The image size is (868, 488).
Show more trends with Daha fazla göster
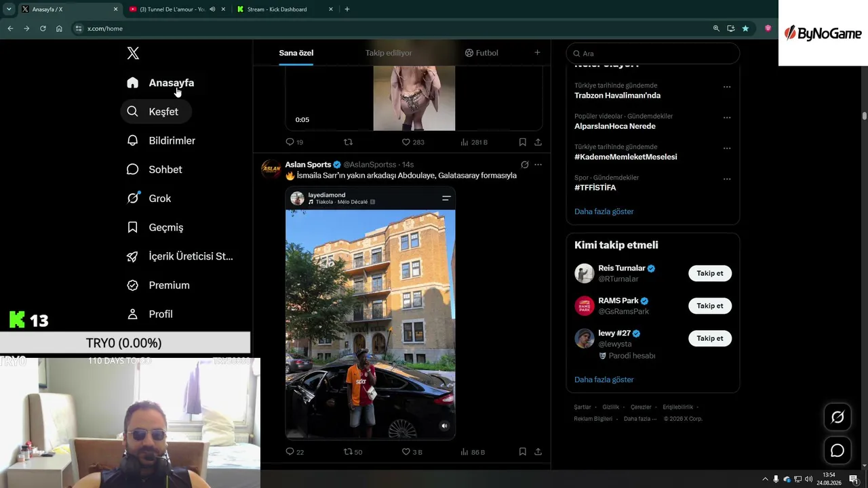(x=604, y=211)
